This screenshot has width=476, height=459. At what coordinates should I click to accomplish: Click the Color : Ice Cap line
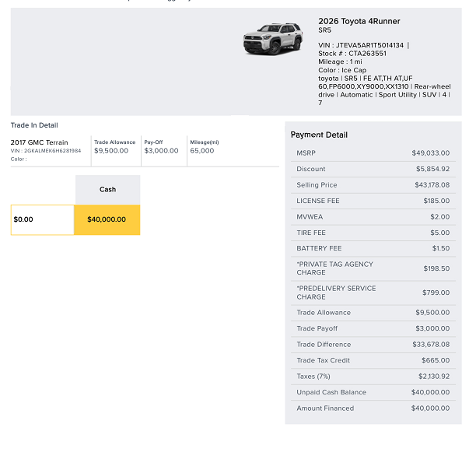(x=342, y=70)
